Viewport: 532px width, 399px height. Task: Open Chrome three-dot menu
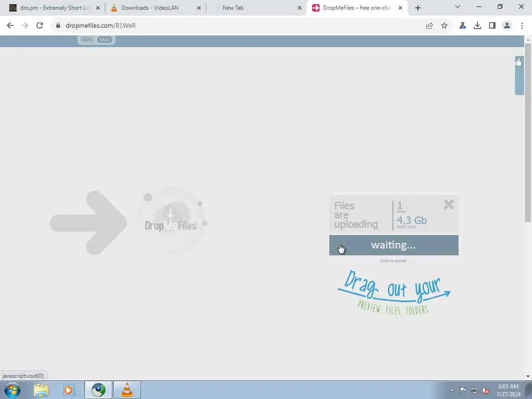522,25
